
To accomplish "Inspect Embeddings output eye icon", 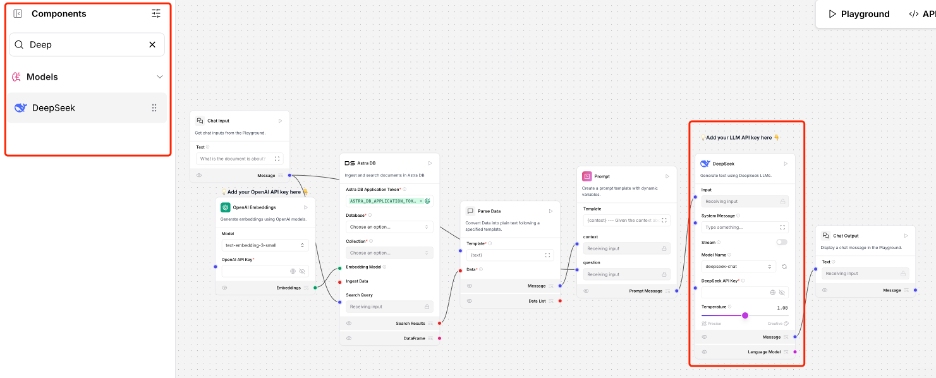I will (x=224, y=288).
